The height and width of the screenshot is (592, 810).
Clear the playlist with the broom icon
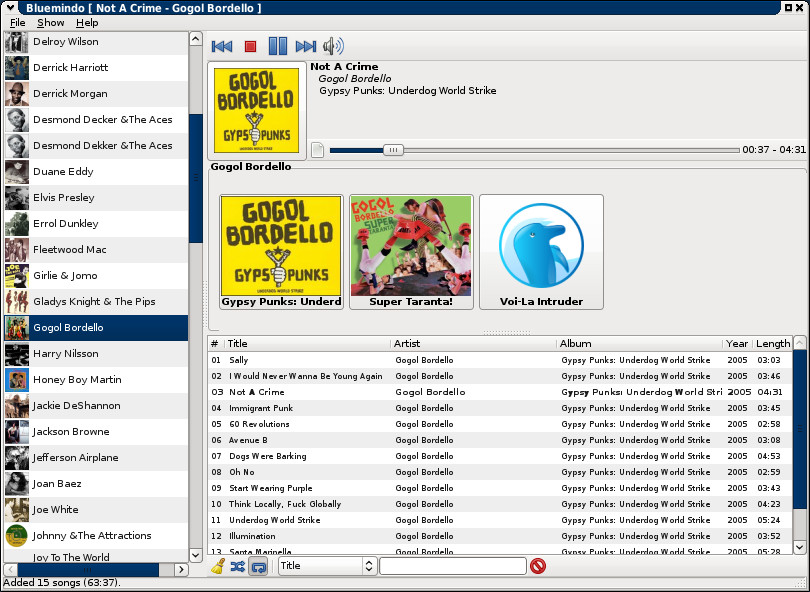pyautogui.click(x=219, y=566)
